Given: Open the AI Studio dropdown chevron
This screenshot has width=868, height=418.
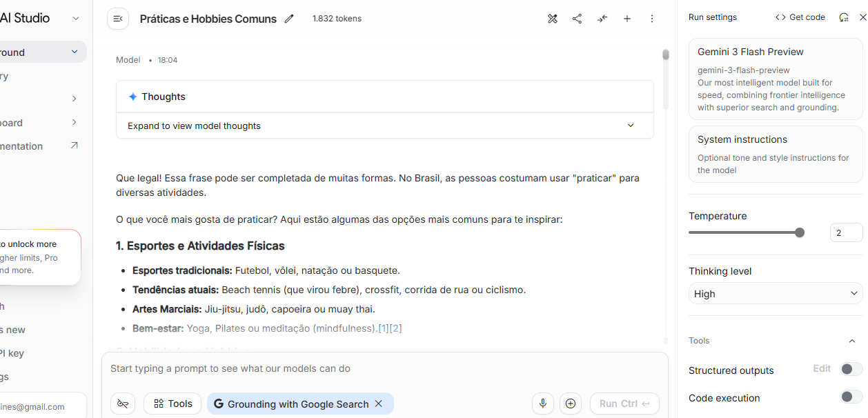Looking at the screenshot, I should [x=76, y=19].
